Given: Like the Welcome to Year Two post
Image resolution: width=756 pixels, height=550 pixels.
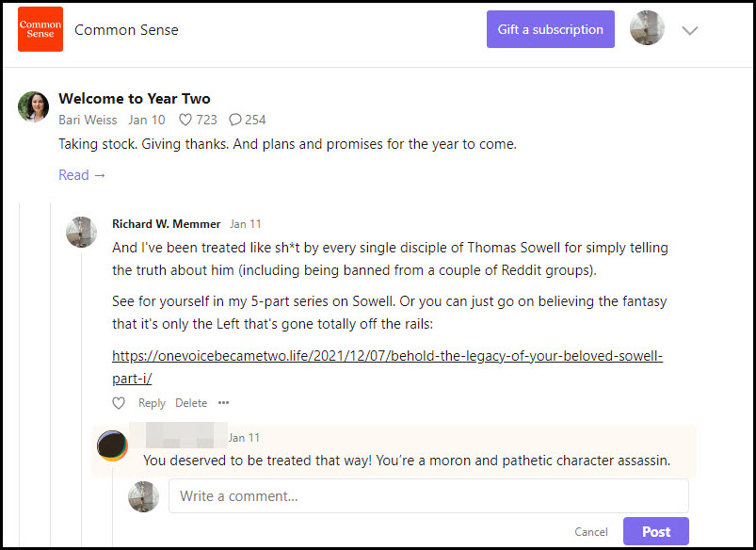Looking at the screenshot, I should coord(185,120).
